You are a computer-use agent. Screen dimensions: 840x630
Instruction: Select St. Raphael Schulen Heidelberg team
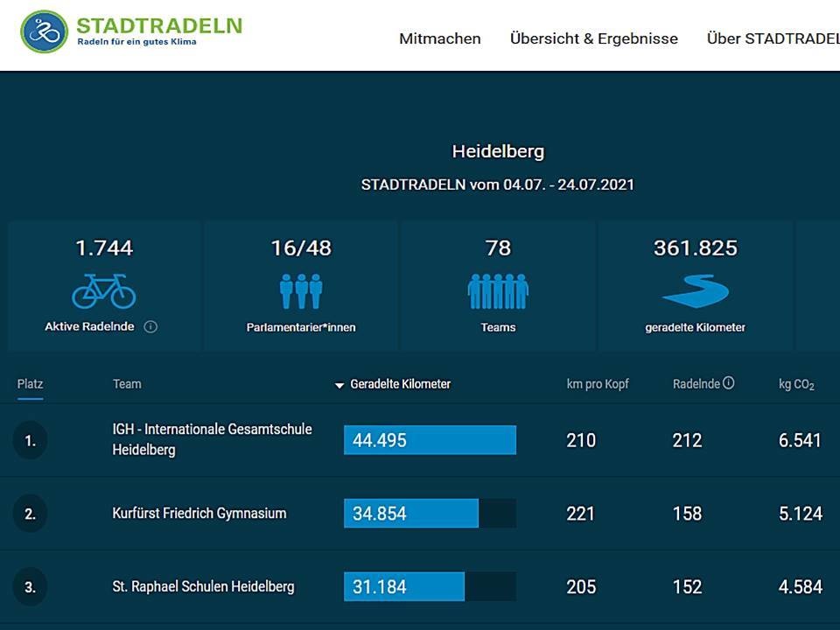(203, 586)
